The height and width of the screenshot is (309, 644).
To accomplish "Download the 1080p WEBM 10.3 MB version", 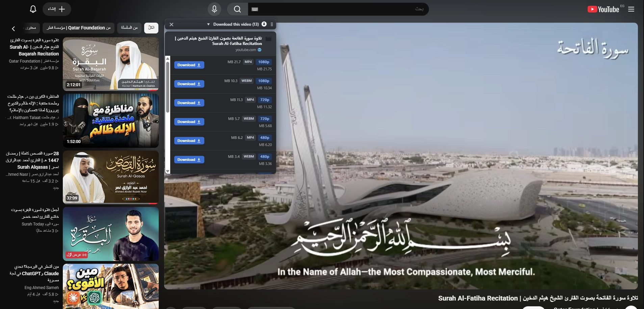I will (189, 84).
